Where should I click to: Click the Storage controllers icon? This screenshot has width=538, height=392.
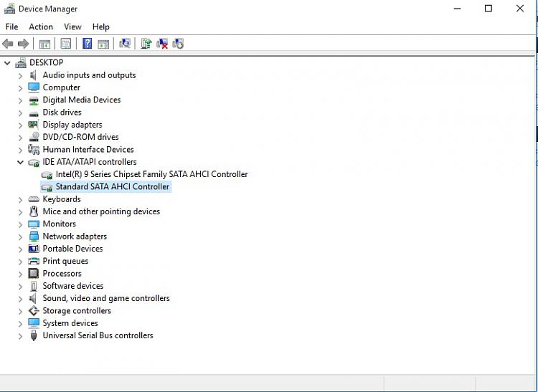[34, 311]
